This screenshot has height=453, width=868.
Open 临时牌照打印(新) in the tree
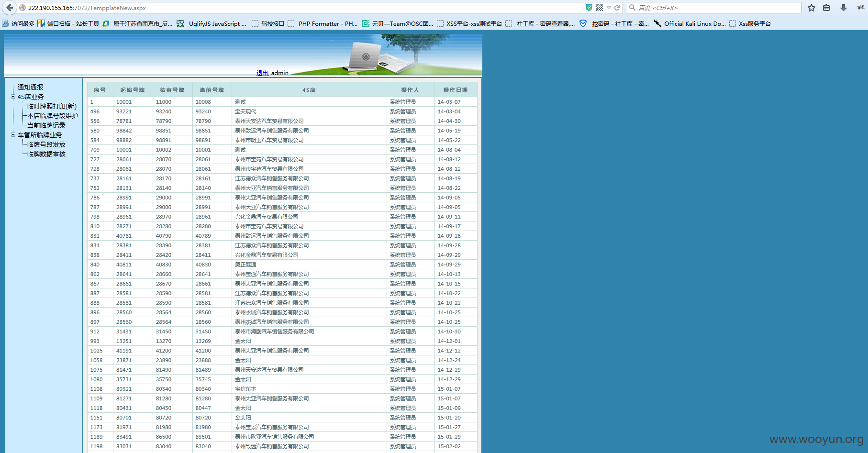coord(52,106)
